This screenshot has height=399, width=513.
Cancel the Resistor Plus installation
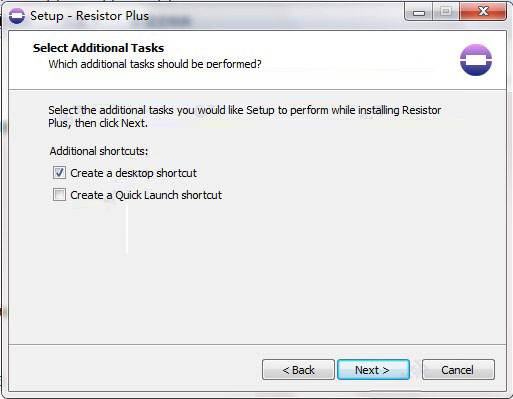458,370
